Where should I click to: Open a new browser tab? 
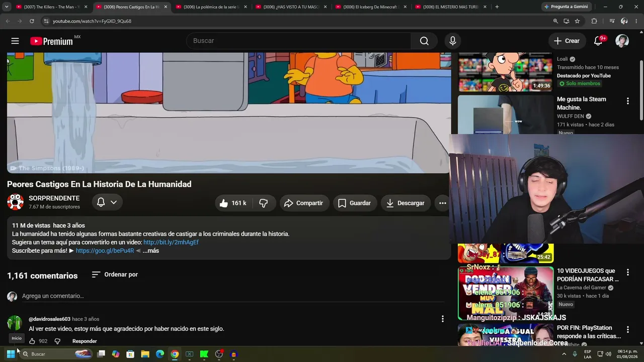497,7
